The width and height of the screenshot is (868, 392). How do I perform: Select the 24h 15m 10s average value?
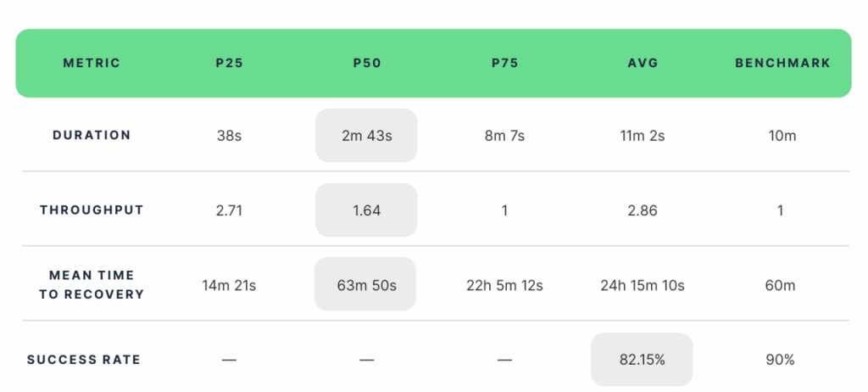643,286
